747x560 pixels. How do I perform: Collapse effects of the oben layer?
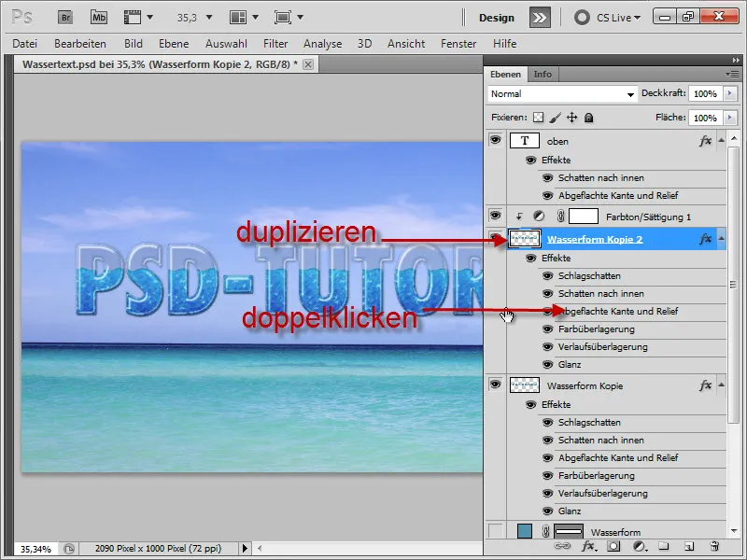(x=721, y=140)
